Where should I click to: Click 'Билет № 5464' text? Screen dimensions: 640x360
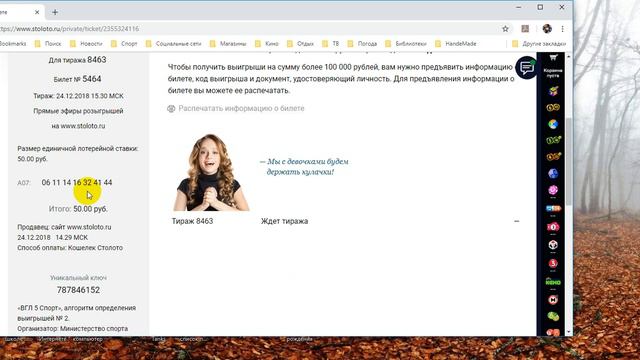tap(78, 79)
